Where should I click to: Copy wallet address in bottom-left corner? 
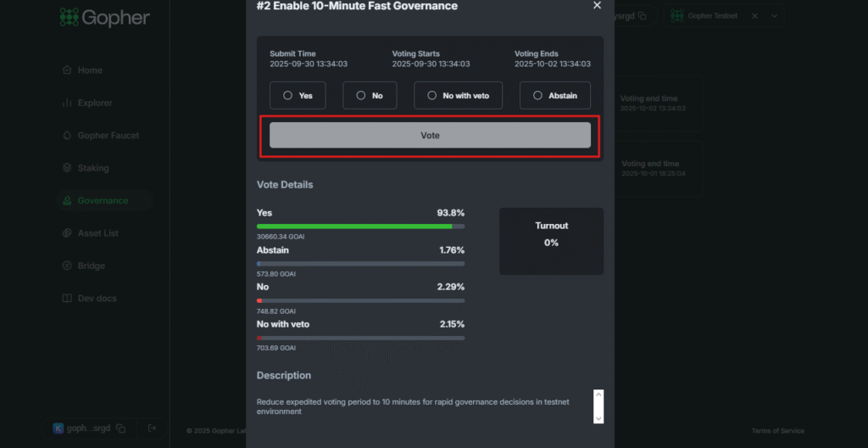click(x=121, y=428)
